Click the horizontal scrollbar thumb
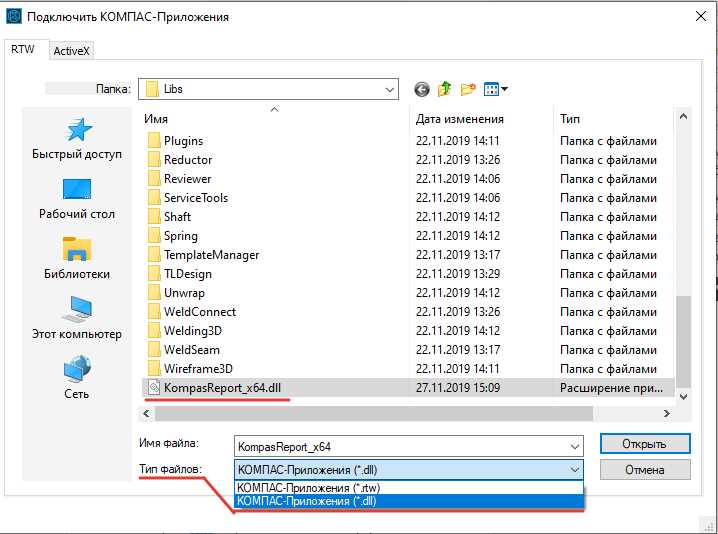Viewport: 718px width, 534px height. tap(374, 414)
